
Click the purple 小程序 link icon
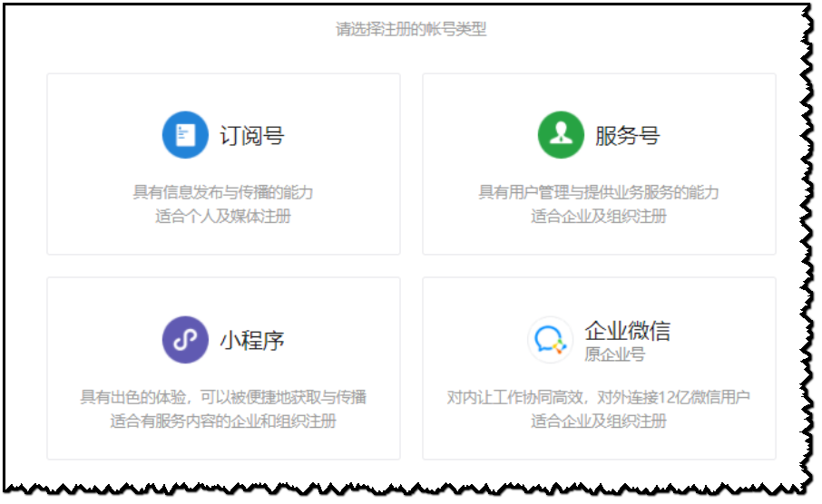[185, 340]
